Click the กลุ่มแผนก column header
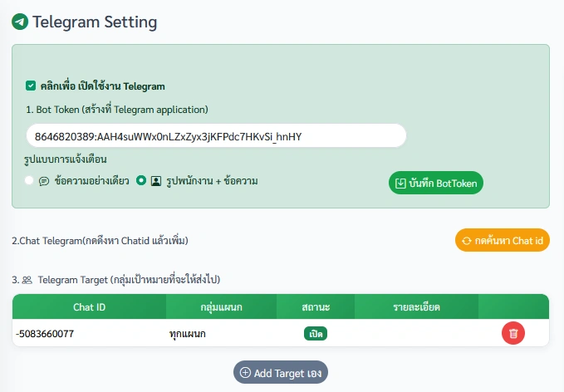This screenshot has height=392, width=564. (x=221, y=306)
